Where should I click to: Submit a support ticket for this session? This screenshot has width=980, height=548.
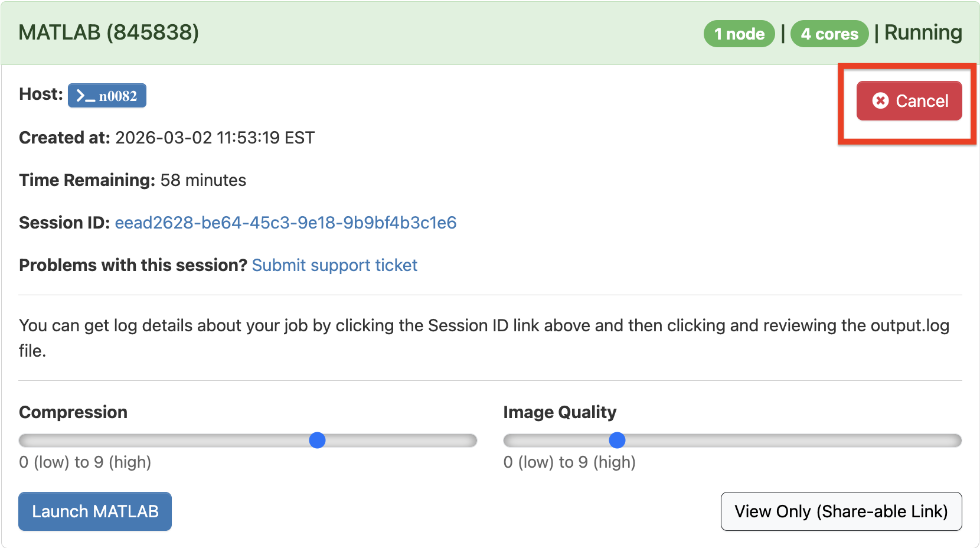(334, 265)
